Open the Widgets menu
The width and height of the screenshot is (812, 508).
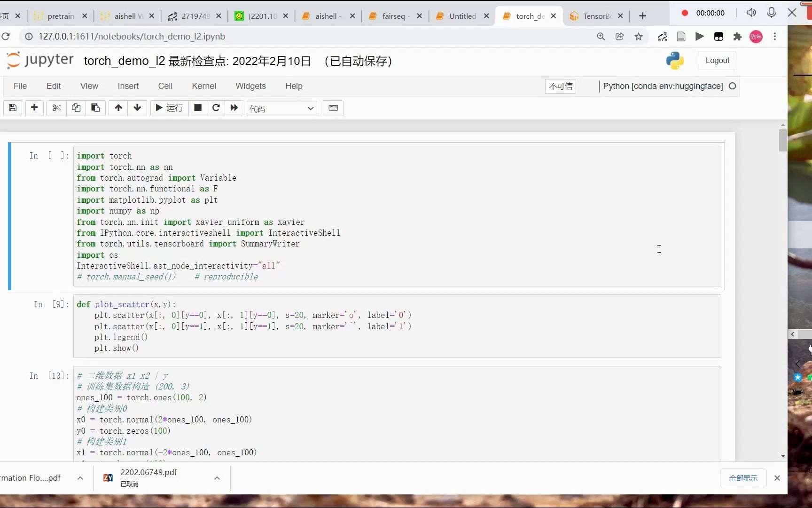(250, 86)
